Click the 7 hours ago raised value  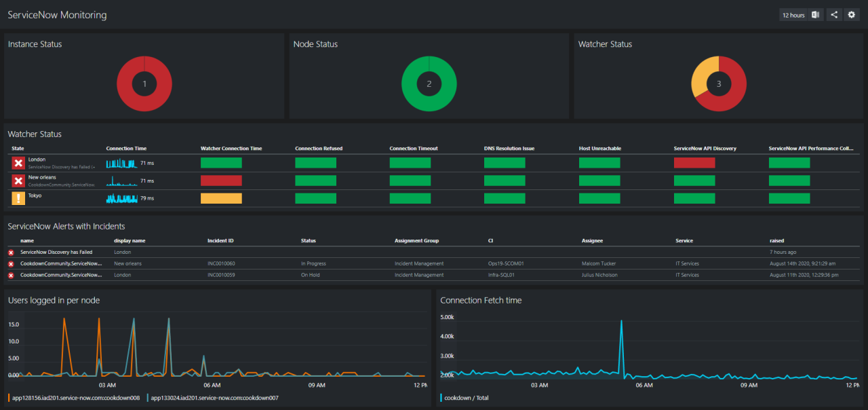click(x=783, y=252)
